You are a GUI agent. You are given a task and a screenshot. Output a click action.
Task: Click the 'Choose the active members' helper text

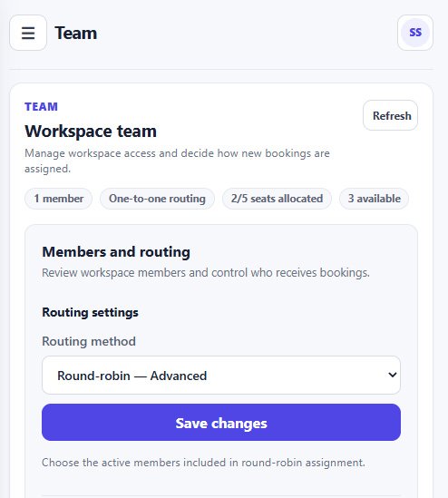click(x=203, y=463)
